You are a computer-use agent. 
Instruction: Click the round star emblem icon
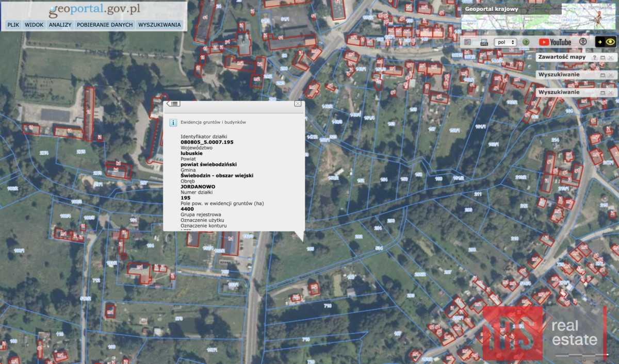pos(583,42)
